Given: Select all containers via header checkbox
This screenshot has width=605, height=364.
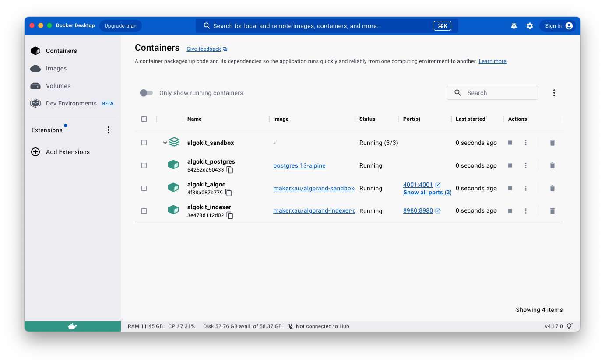Looking at the screenshot, I should [x=144, y=119].
